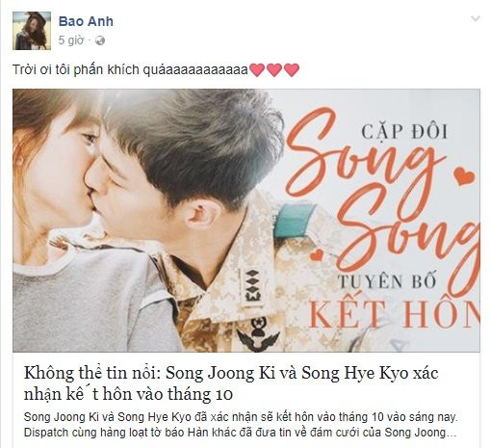Open the post options chevron menu

pyautogui.click(x=476, y=18)
